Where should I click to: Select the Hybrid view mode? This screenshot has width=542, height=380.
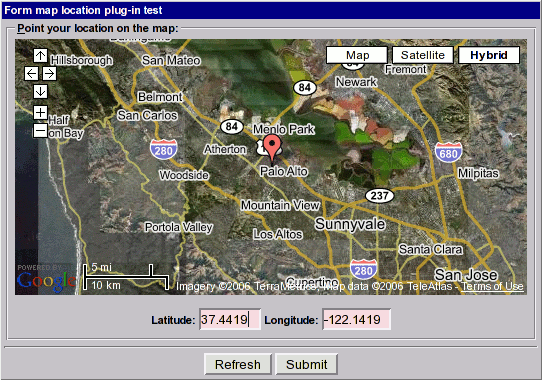[x=489, y=55]
